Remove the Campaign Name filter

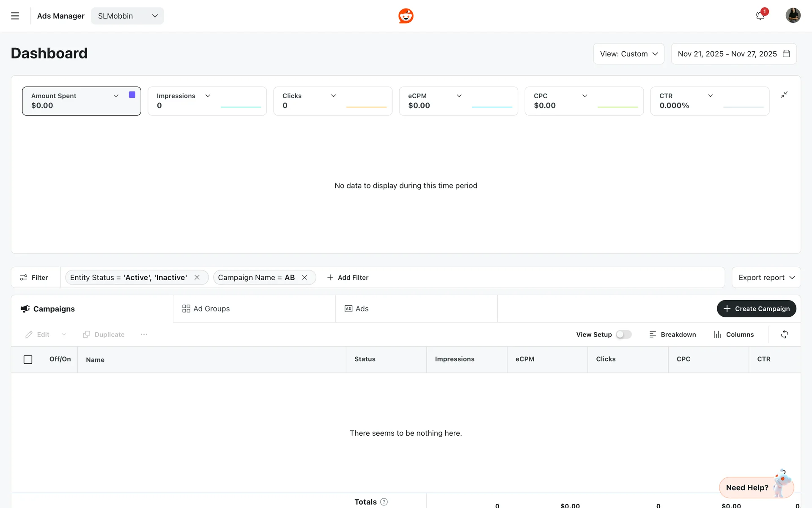tap(304, 278)
